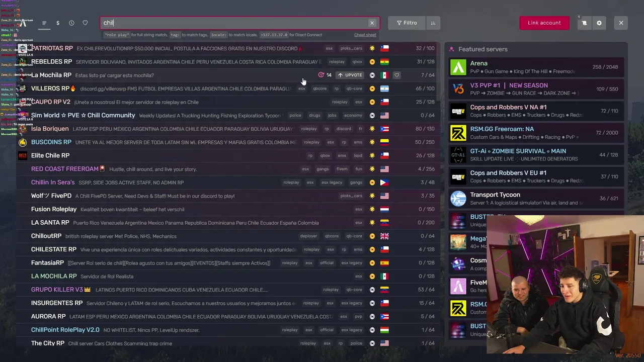644x362 pixels.
Task: Click Hungary flag on ChillPoint RolePlay
Action: (x=384, y=330)
